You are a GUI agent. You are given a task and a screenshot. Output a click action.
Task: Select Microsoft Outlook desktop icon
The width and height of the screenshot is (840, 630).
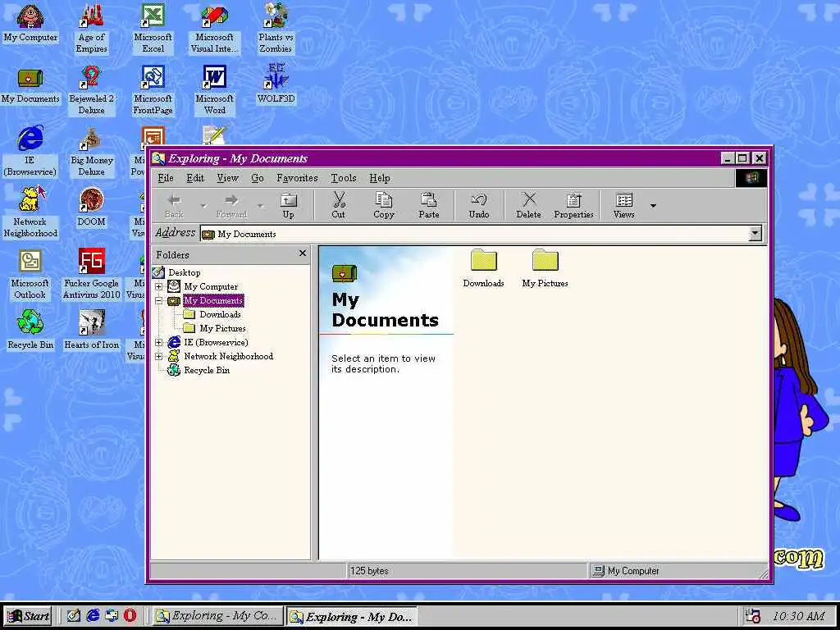(x=30, y=274)
